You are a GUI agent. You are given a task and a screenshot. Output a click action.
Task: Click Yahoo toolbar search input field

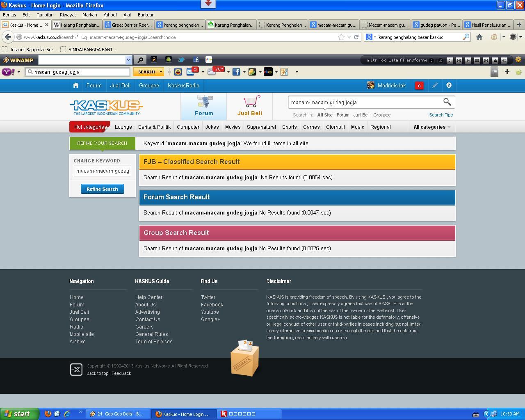pyautogui.click(x=78, y=72)
